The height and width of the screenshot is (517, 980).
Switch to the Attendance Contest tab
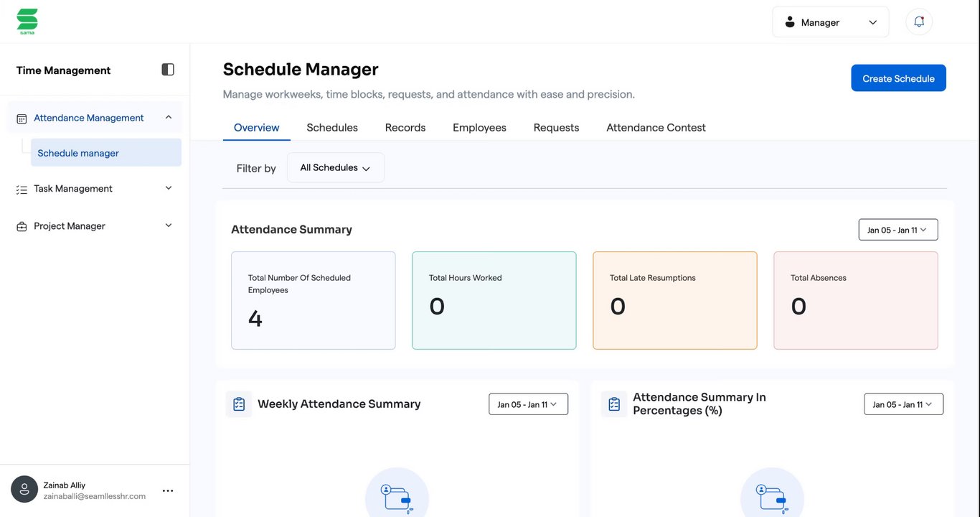coord(656,128)
